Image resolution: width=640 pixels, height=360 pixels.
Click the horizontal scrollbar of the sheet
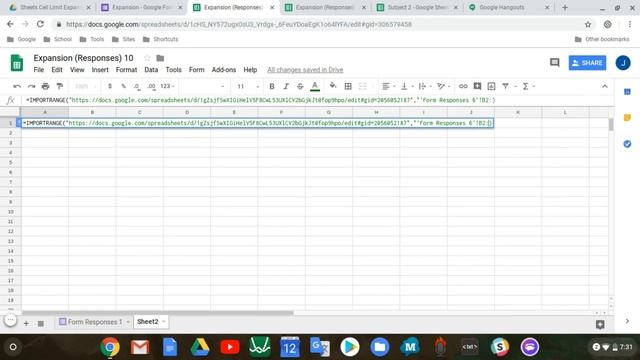(158, 313)
